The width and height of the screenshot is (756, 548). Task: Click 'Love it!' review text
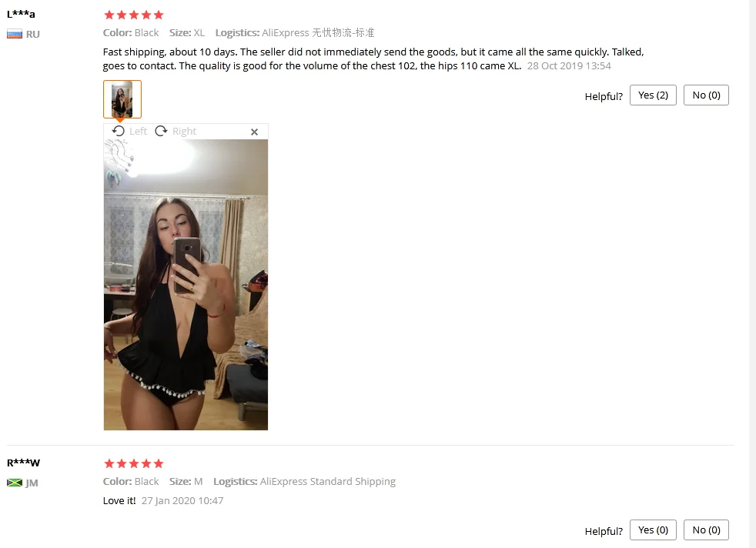(x=119, y=501)
